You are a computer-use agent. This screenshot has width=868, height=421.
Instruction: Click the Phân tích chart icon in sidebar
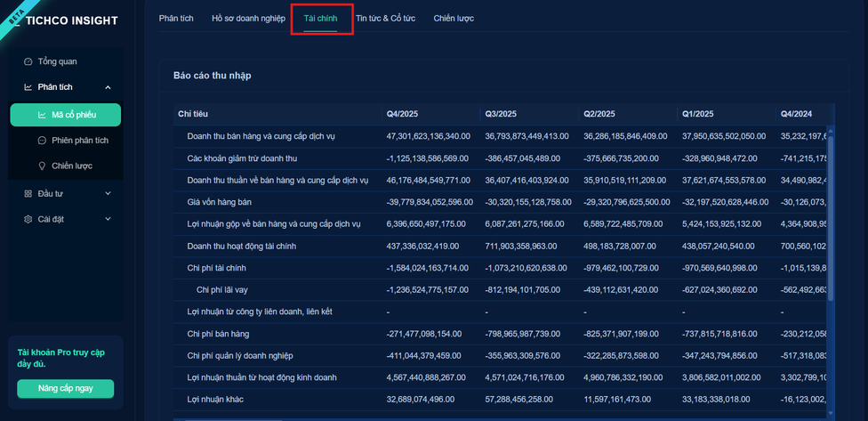tap(28, 87)
